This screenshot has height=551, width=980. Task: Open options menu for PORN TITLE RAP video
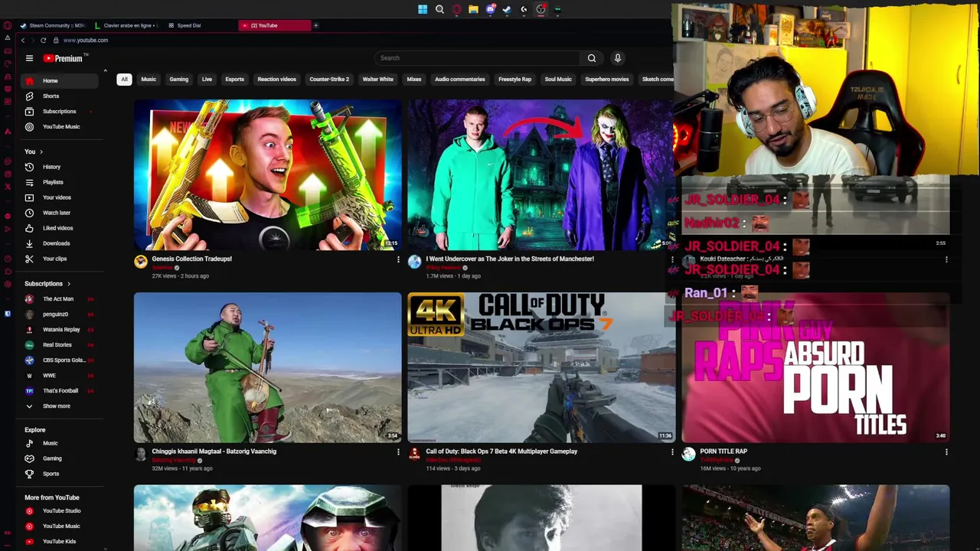pos(946,452)
